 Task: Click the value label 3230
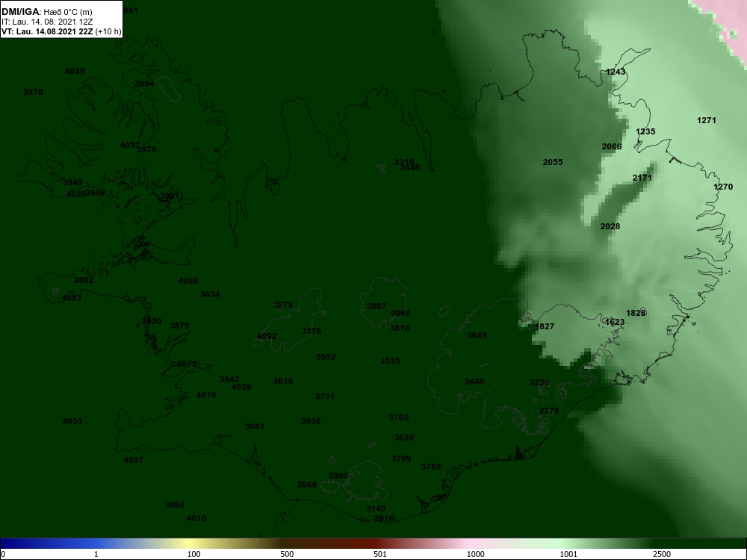pyautogui.click(x=540, y=382)
